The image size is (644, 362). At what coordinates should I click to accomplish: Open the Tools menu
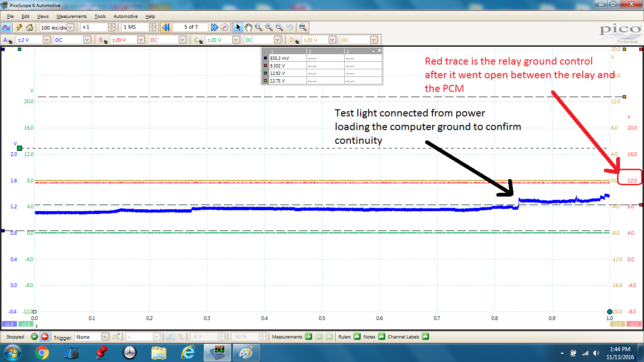pyautogui.click(x=100, y=16)
